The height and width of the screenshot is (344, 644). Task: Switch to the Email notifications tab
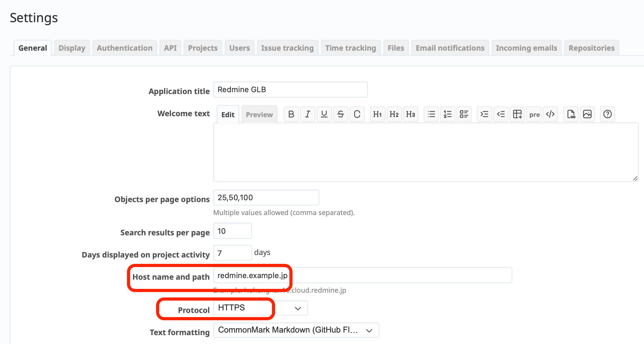[450, 48]
